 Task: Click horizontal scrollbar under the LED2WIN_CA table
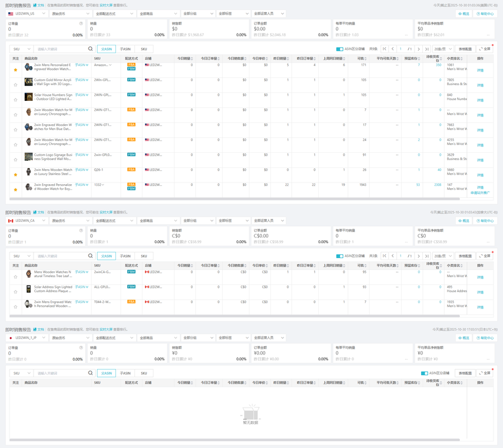pyautogui.click(x=235, y=316)
